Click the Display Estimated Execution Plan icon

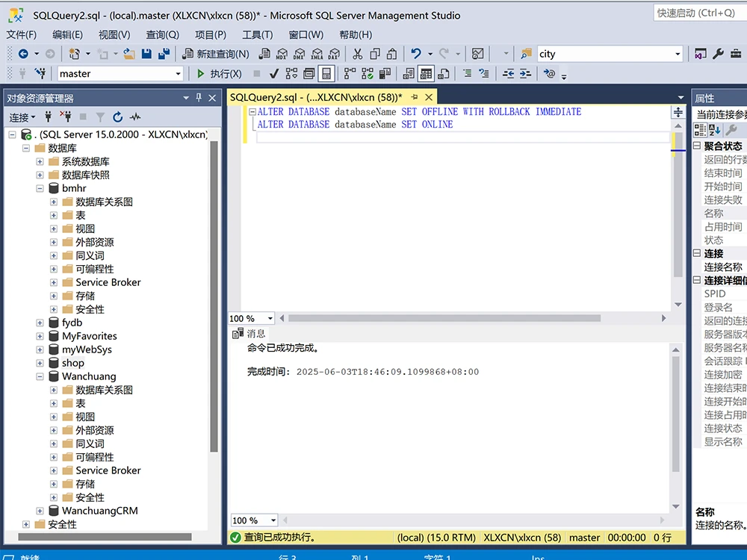[x=291, y=74]
